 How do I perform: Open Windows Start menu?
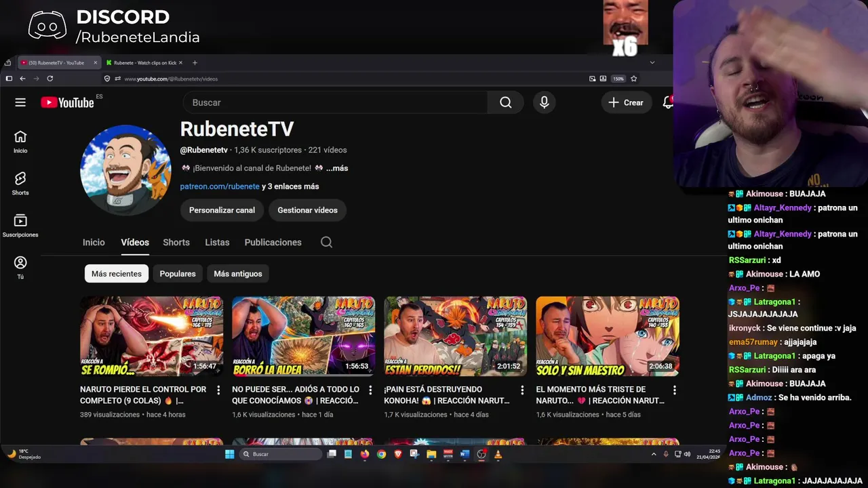[229, 454]
